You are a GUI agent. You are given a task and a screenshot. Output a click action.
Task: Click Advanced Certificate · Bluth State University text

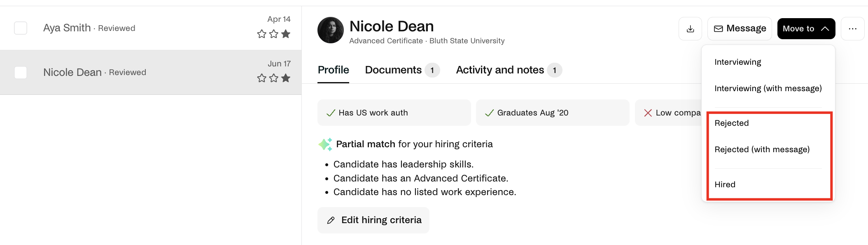[427, 41]
